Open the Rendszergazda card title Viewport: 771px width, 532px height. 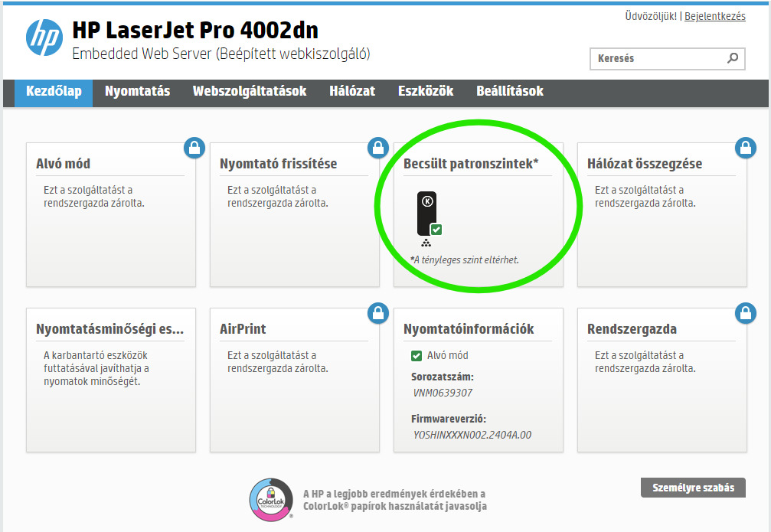coord(632,329)
